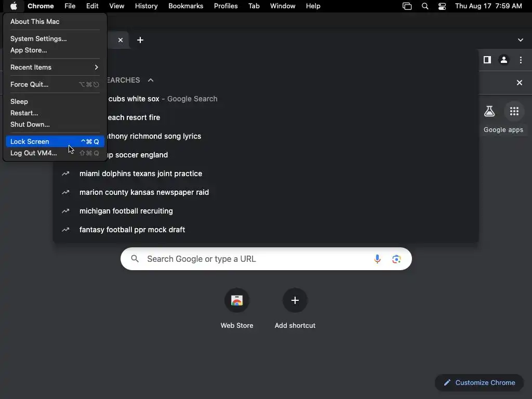Click trending arrow beside fantasy football suggestion
Image resolution: width=532 pixels, height=399 pixels.
point(65,230)
